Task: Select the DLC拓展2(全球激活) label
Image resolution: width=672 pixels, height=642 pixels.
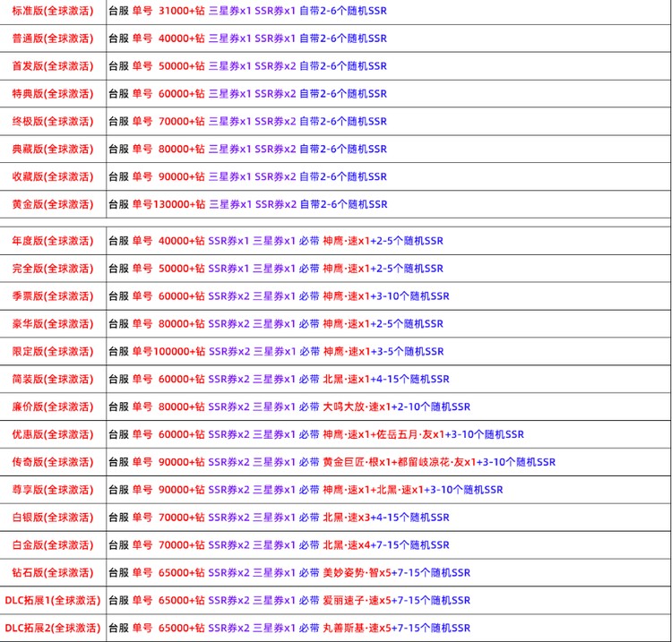Action: (52, 629)
